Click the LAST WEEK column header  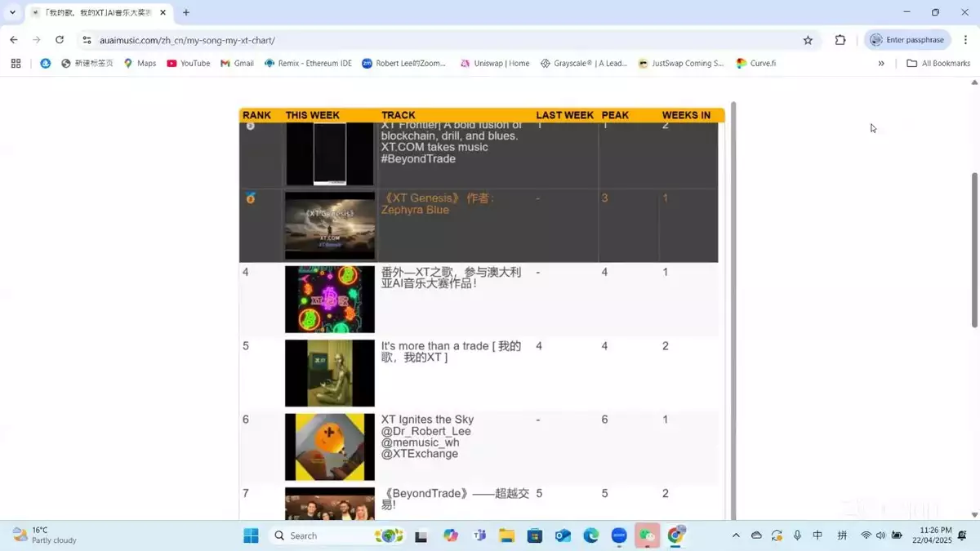tap(565, 115)
